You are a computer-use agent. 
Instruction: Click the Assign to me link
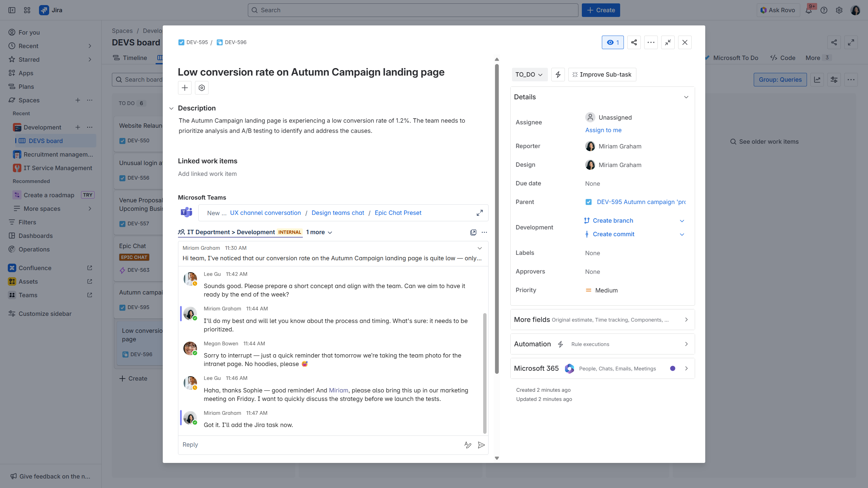603,130
